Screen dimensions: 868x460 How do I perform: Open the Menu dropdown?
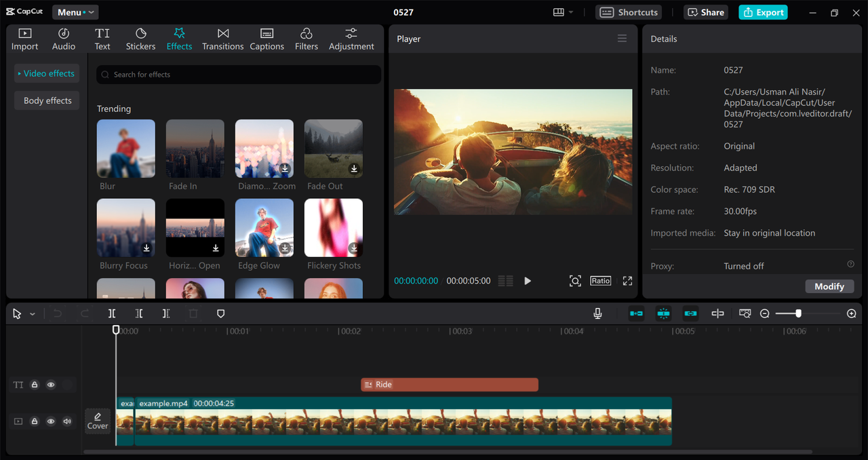pyautogui.click(x=75, y=12)
